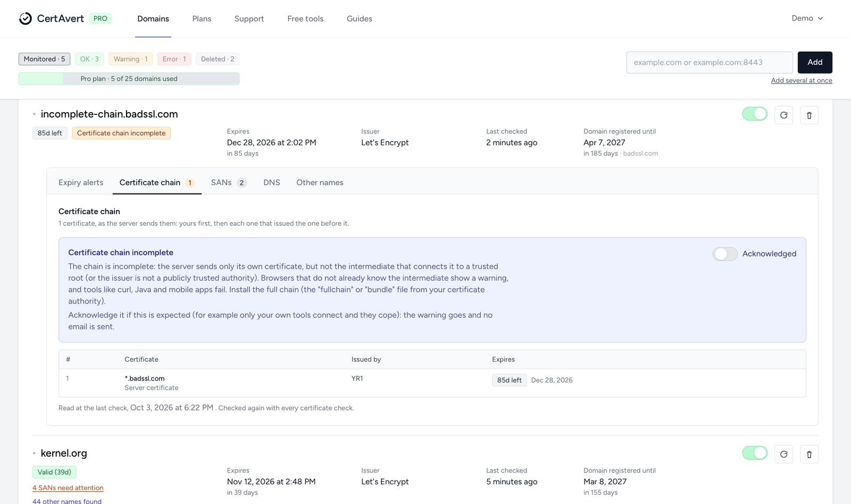Open the Plans page

click(202, 19)
